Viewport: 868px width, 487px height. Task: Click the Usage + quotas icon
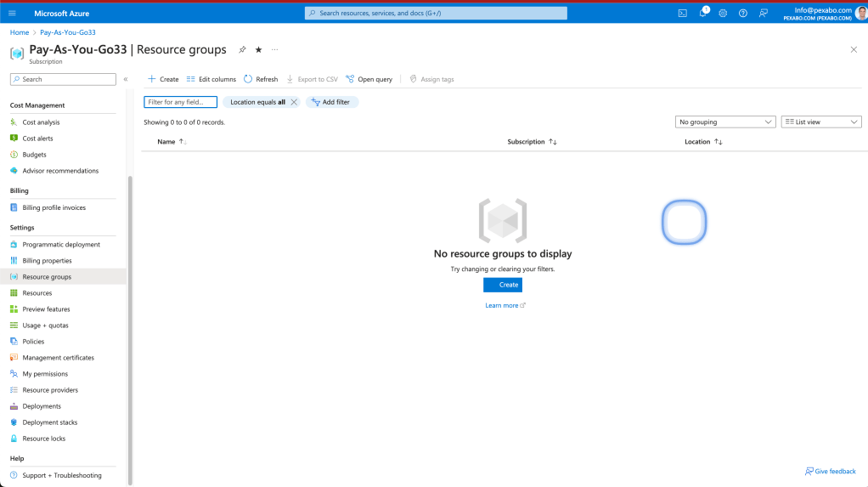14,326
